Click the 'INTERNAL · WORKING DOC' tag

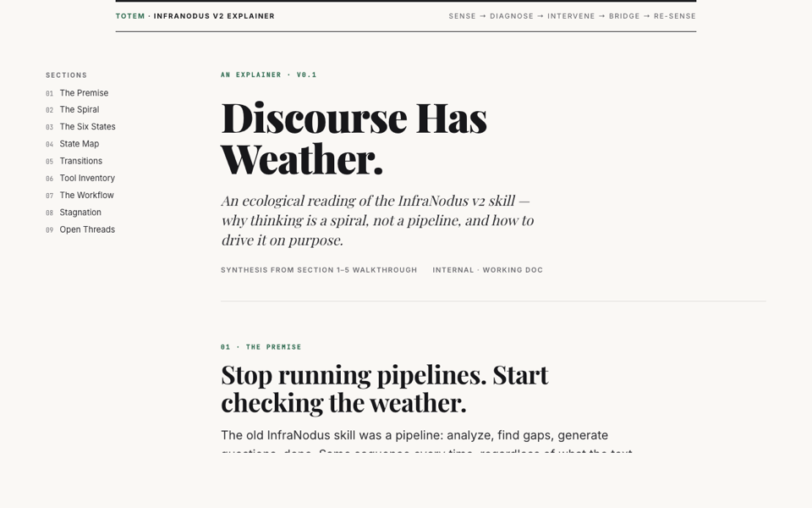tap(487, 270)
